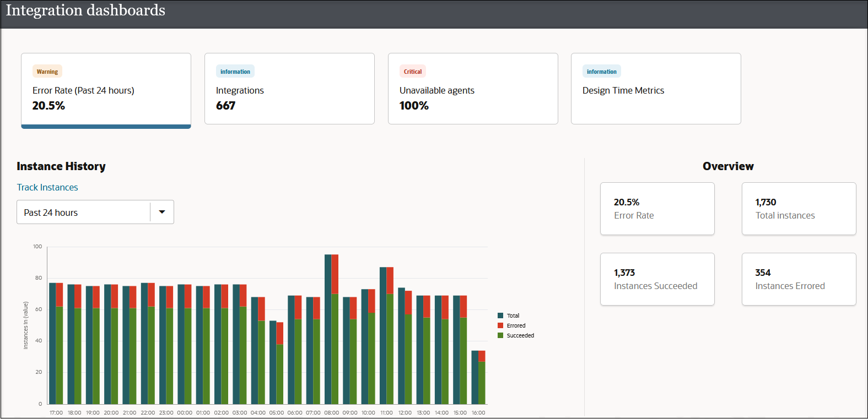Toggle the Errored series legend swatch
868x419 pixels.
[x=500, y=325]
